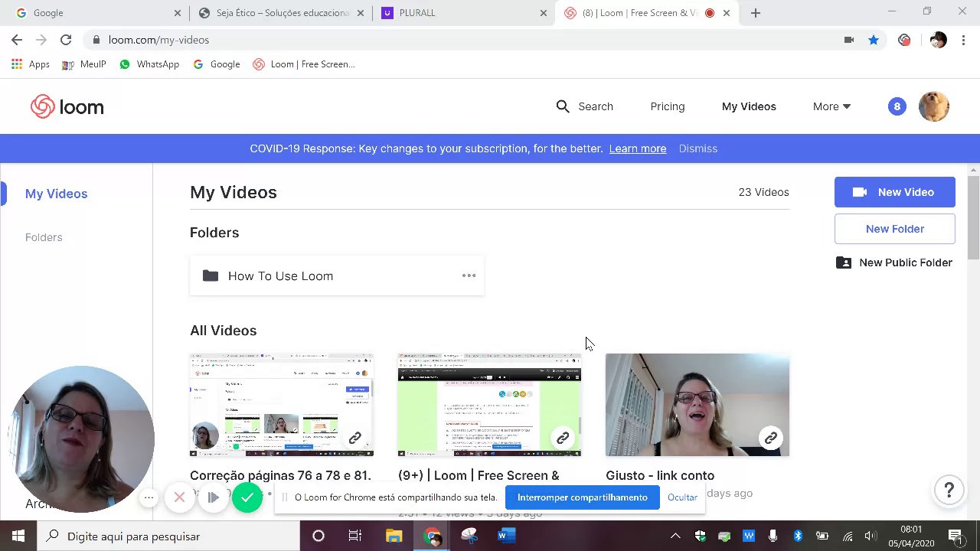The width and height of the screenshot is (980, 551).
Task: Copy link of Giusto - link conto video
Action: click(x=771, y=439)
